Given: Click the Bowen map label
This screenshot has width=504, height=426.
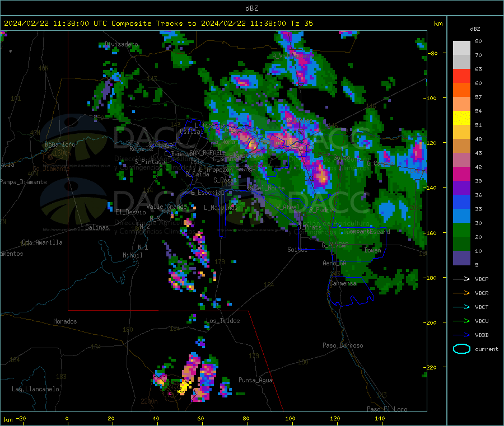Looking at the screenshot, I should 373,250.
